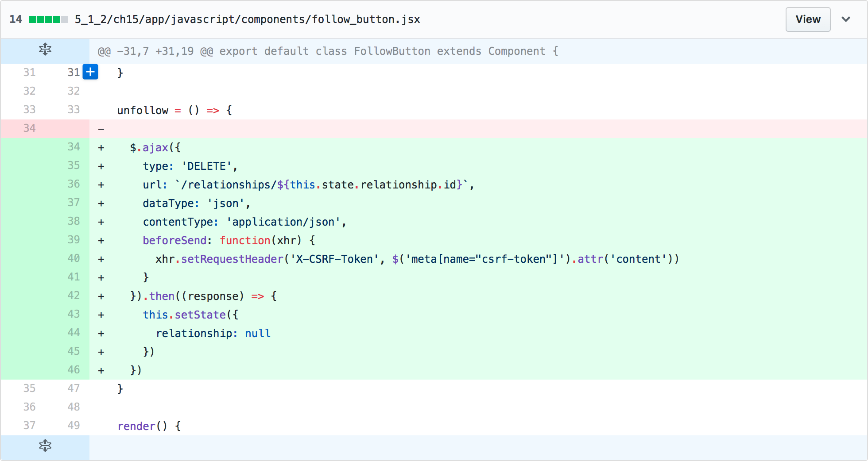This screenshot has width=868, height=461.
Task: Click the '}).then((response) => {' line
Action: pyautogui.click(x=203, y=296)
